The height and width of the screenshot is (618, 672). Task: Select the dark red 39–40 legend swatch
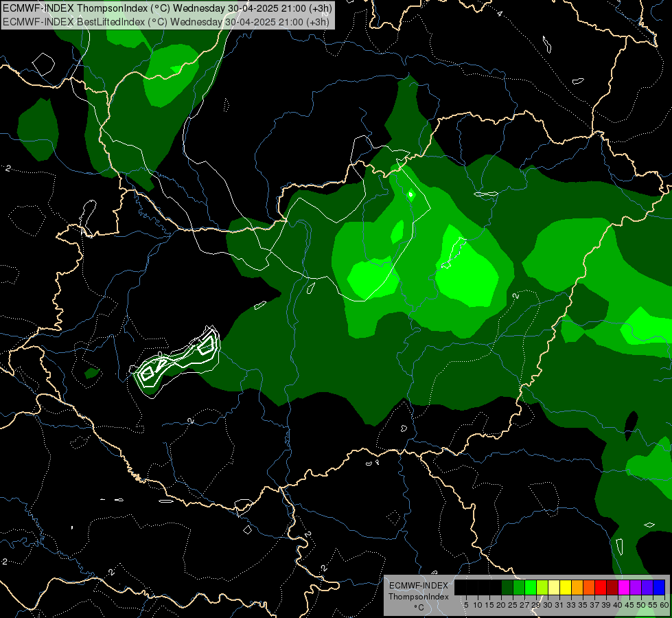coord(612,587)
